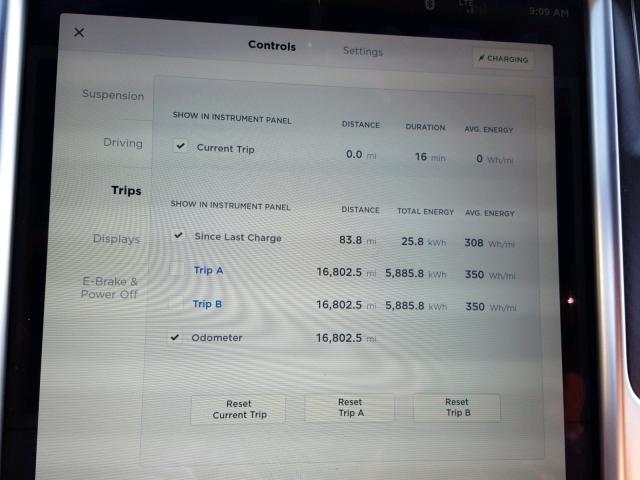Open E-Brake & Power Off section
This screenshot has height=480, width=640.
[110, 288]
